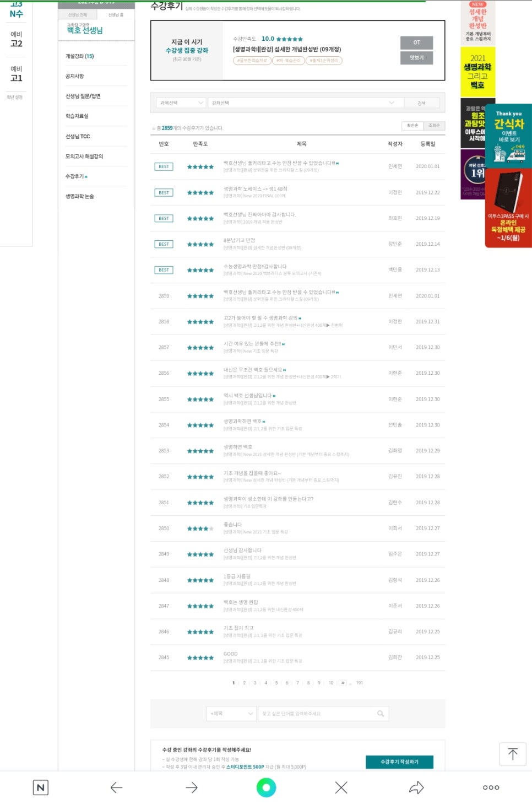This screenshot has height=804, width=532.
Task: Click BEST badge on 백민용's review
Action: click(x=164, y=270)
